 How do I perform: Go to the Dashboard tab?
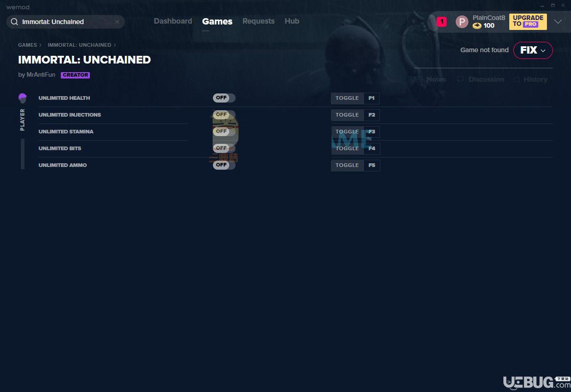click(x=173, y=21)
